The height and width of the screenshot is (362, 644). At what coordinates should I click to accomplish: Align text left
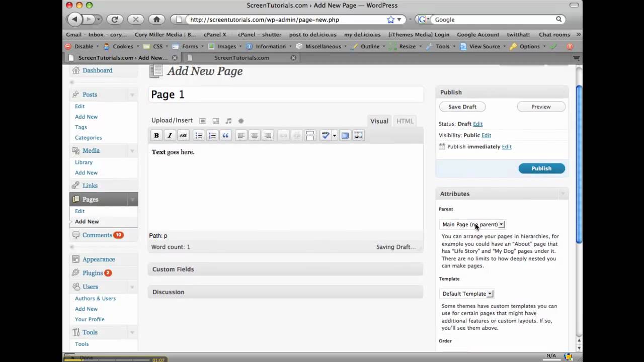tap(241, 135)
